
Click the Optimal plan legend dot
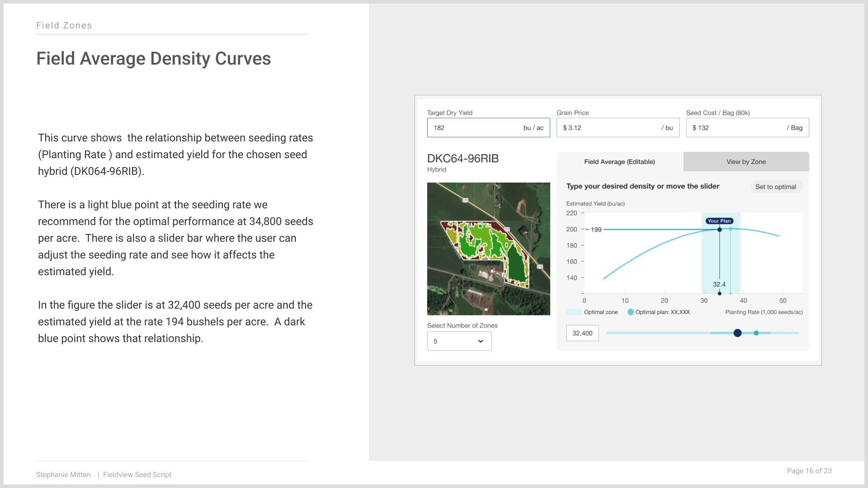pos(631,312)
